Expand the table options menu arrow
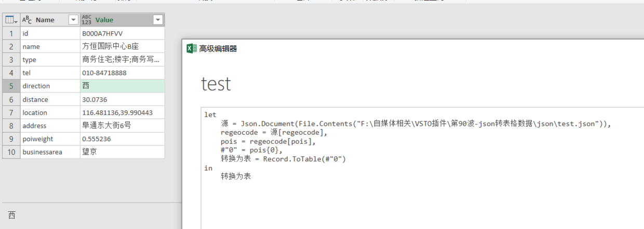Image resolution: width=644 pixels, height=229 pixels. coord(17,21)
